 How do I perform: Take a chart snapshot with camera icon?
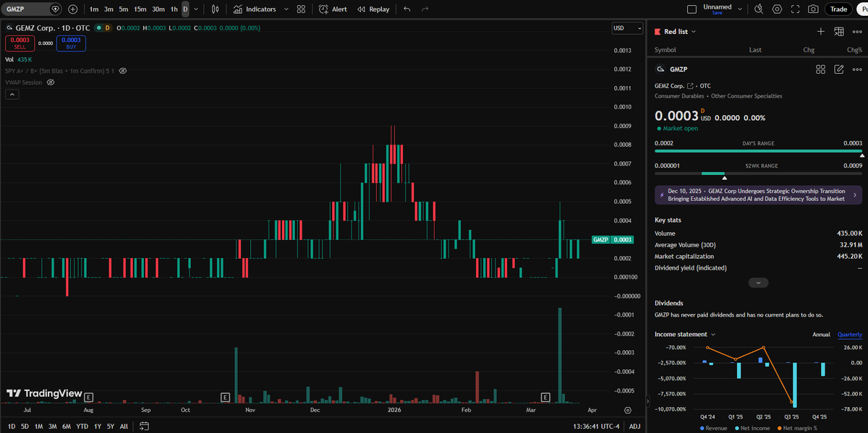(x=814, y=9)
